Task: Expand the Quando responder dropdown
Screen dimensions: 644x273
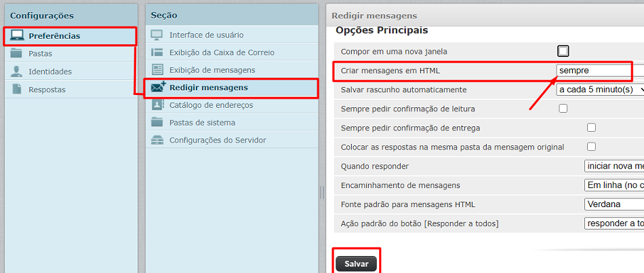Action: [x=613, y=166]
